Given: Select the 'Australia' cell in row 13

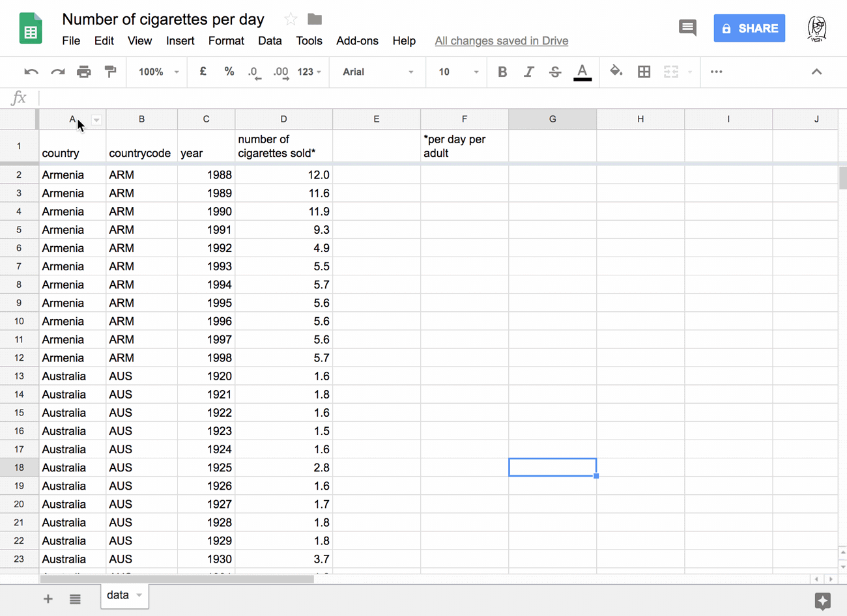Looking at the screenshot, I should pyautogui.click(x=72, y=376).
